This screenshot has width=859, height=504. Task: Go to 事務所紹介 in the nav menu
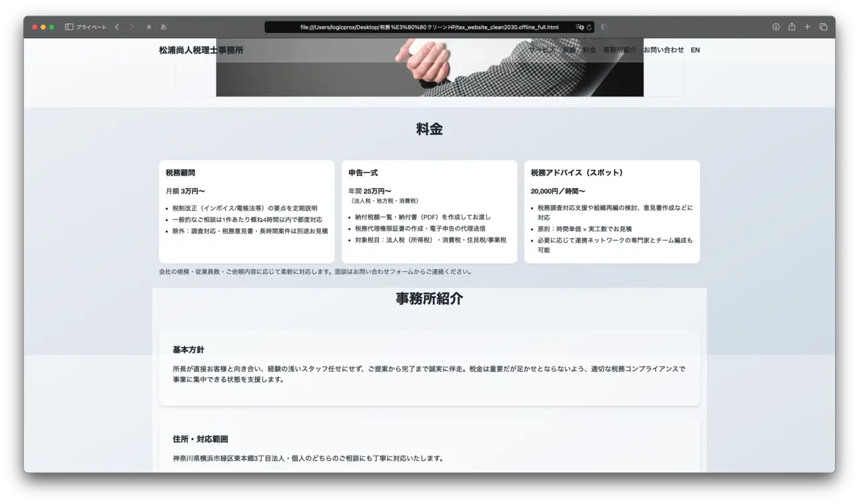point(619,50)
